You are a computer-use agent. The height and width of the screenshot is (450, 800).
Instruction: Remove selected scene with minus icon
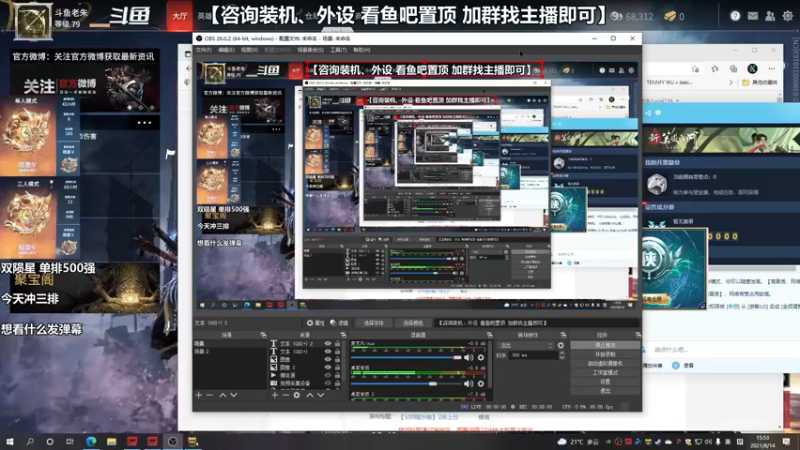(x=210, y=395)
